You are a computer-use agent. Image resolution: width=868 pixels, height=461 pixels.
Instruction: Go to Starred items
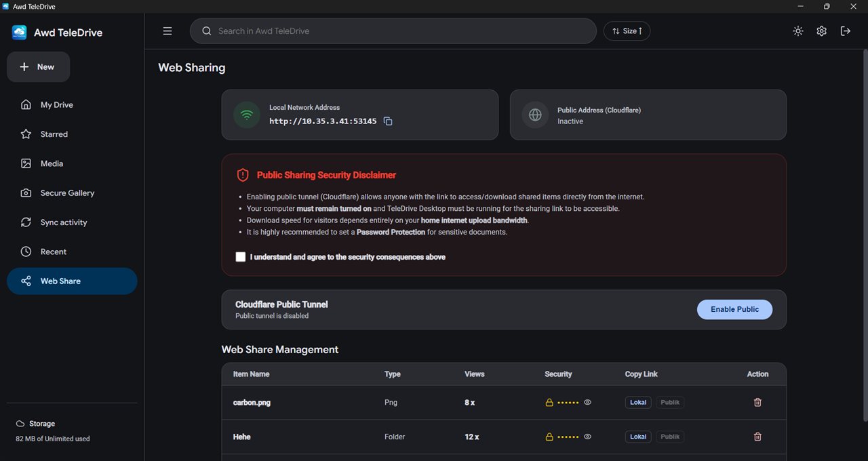pos(72,134)
